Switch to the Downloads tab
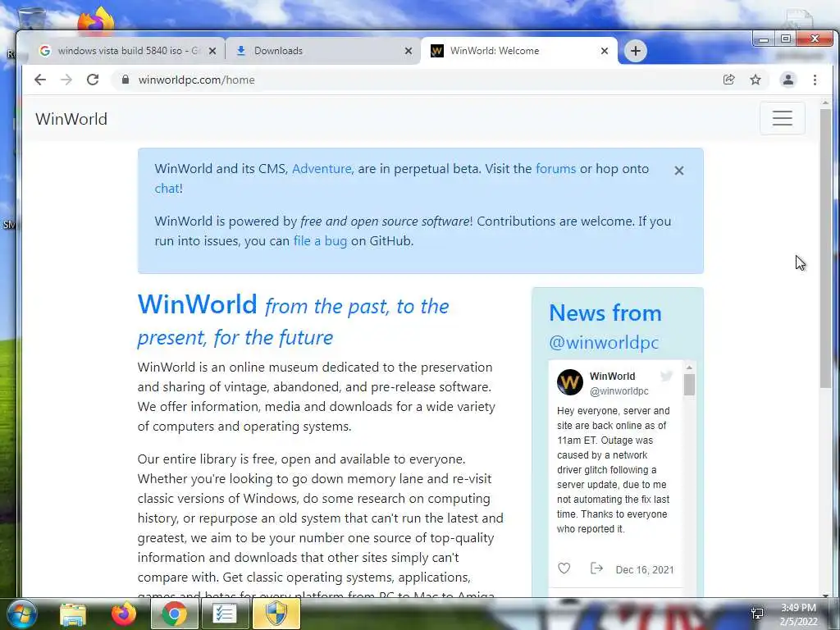Screen dimensions: 840x630 coord(323,51)
